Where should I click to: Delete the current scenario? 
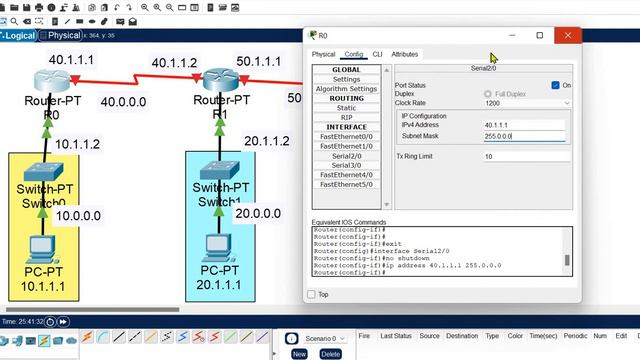pyautogui.click(x=330, y=354)
